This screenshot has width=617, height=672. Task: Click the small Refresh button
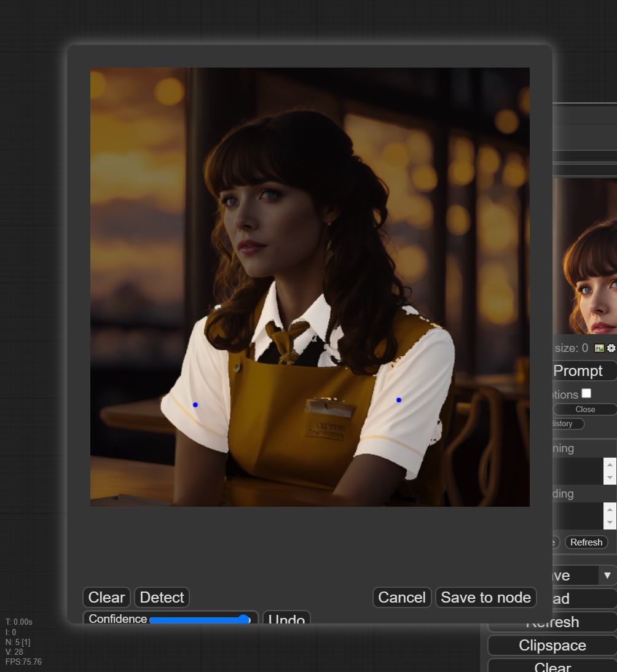(586, 542)
